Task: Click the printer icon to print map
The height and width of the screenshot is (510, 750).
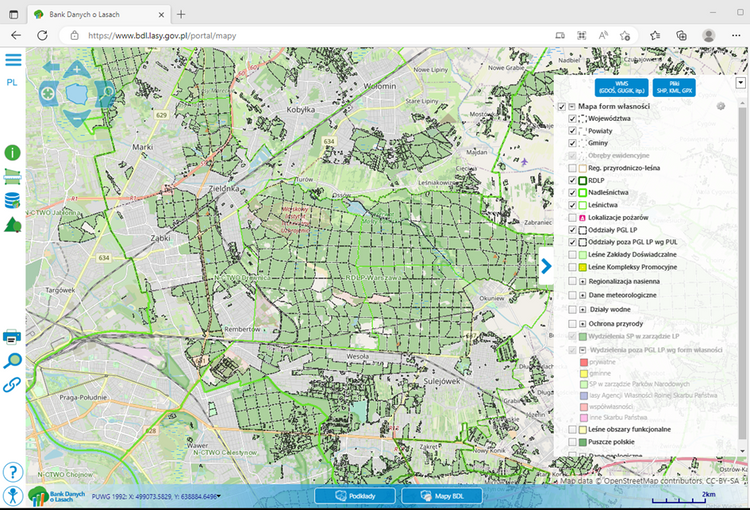Action: pos(13,336)
